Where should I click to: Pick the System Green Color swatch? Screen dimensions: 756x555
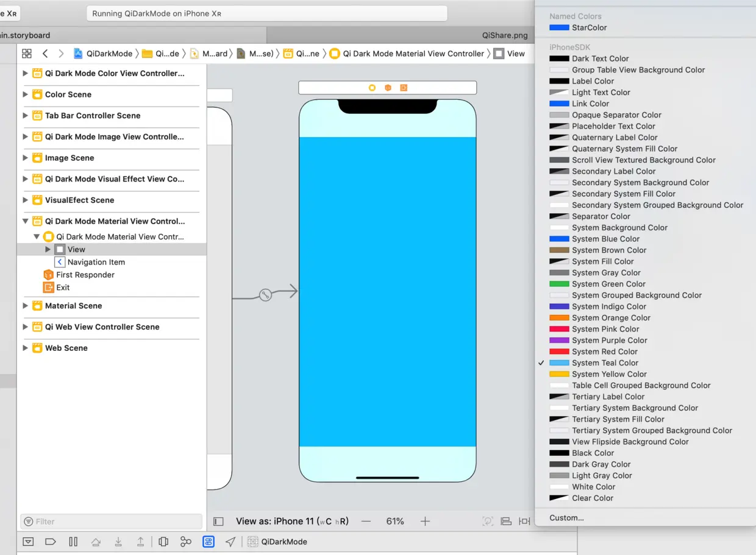coord(559,284)
